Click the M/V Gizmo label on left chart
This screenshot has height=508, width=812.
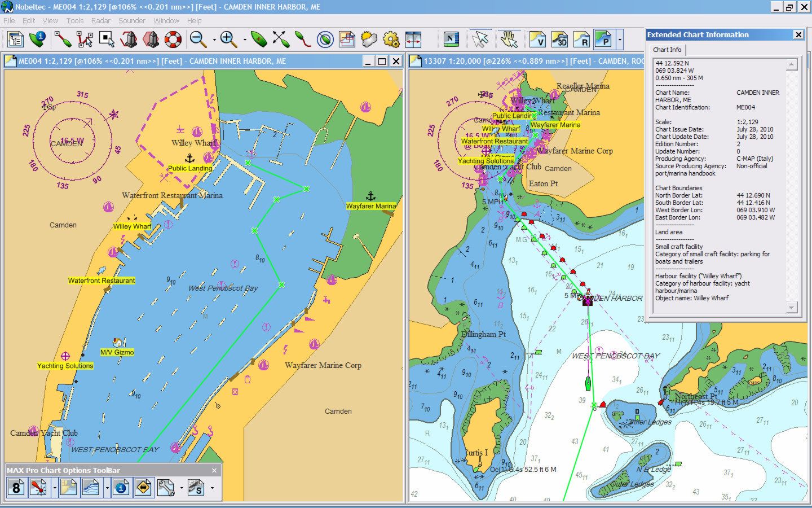coord(117,352)
